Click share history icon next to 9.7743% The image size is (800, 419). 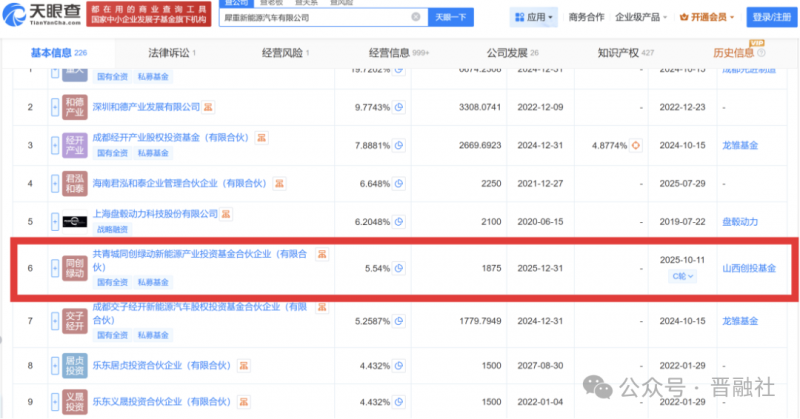(x=399, y=107)
